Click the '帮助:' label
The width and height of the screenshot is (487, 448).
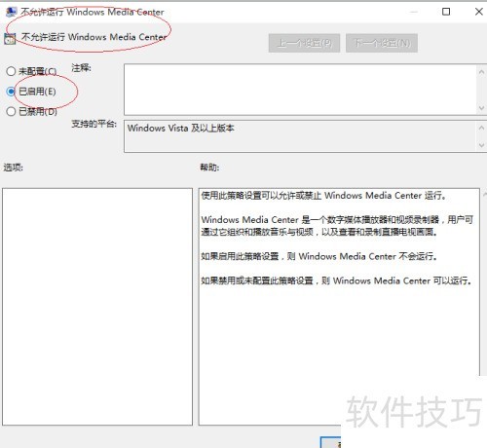click(x=209, y=168)
